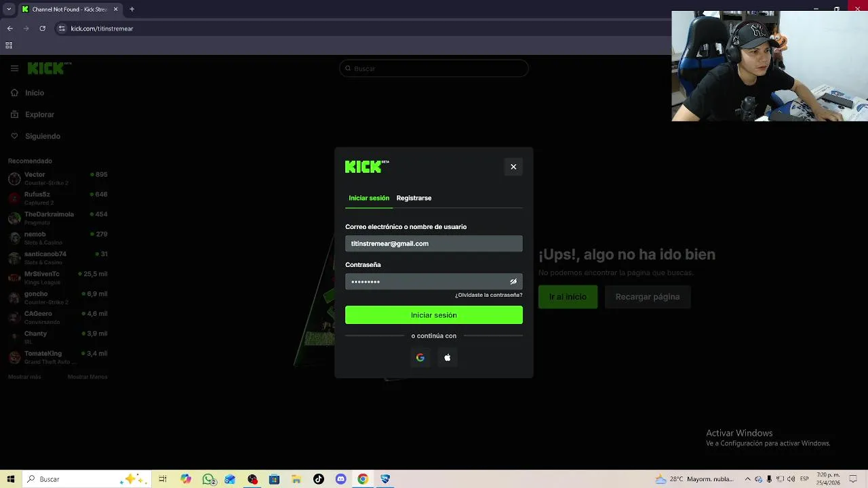Open Discord from taskbar
Viewport: 868px width, 488px height.
click(x=341, y=479)
